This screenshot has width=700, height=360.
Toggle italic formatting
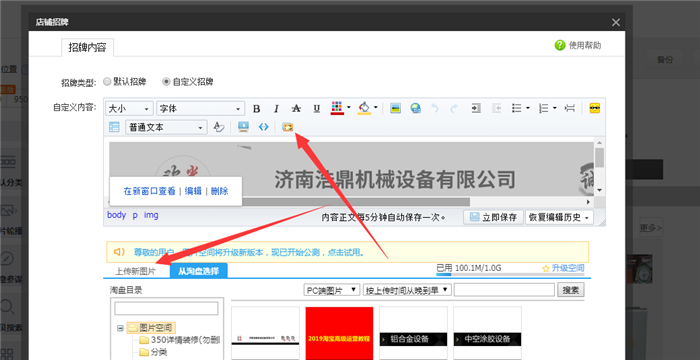[276, 109]
